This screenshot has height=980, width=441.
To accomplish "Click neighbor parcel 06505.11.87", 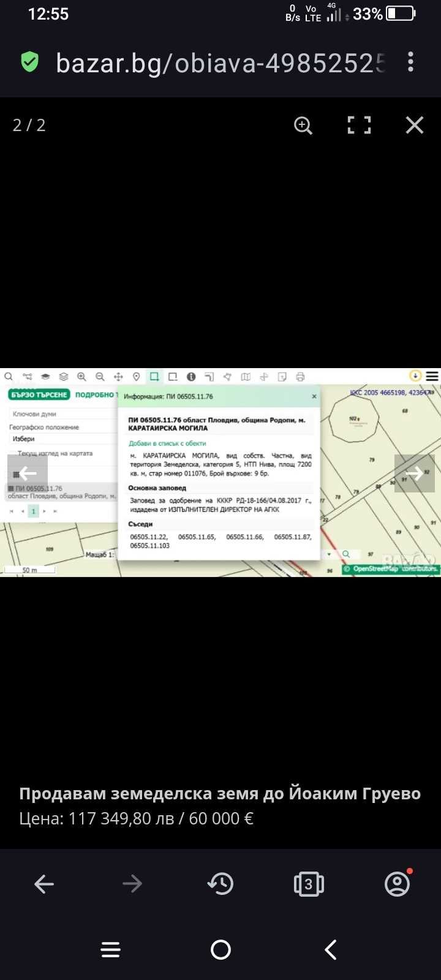I will point(293,537).
